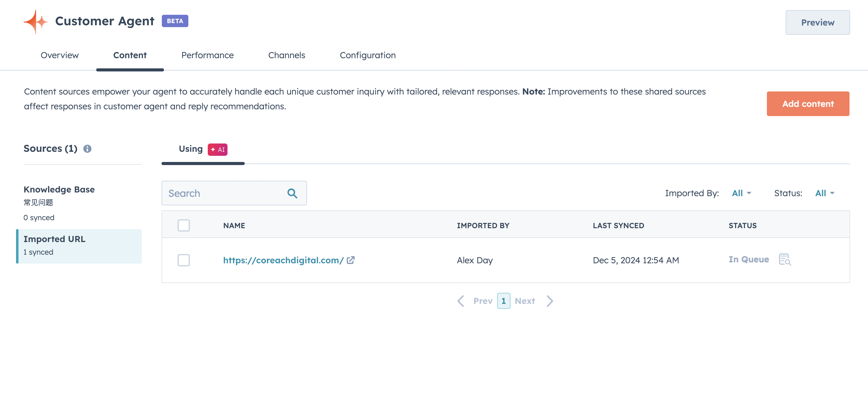868x396 pixels.
Task: Click the Dec 5, 2024 12:54 AM cell
Action: pos(636,260)
